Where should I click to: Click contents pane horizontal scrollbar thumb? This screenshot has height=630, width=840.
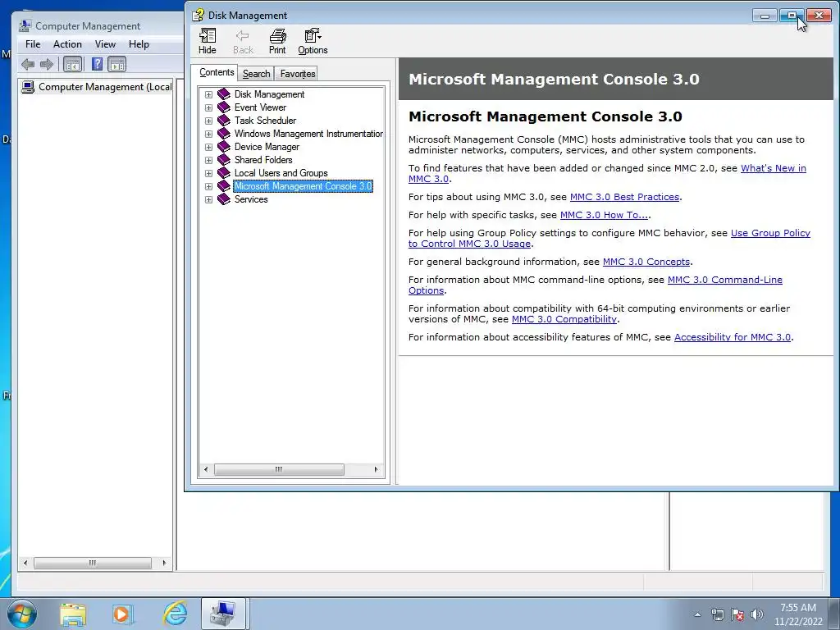(279, 470)
